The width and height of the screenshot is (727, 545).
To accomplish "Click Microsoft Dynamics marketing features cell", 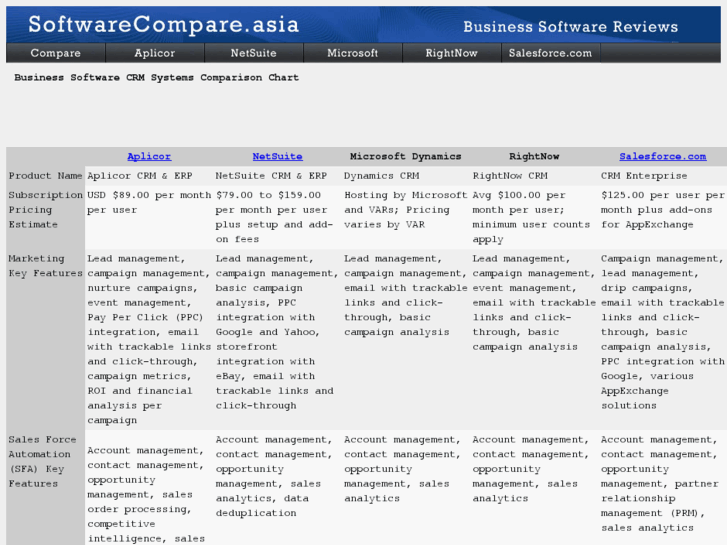I will [x=406, y=340].
